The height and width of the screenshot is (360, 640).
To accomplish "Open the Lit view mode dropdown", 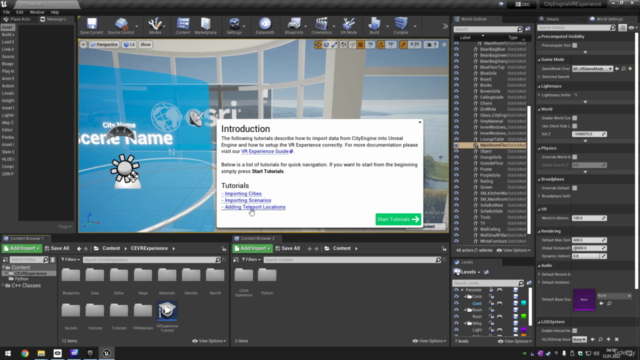I will click(x=129, y=44).
